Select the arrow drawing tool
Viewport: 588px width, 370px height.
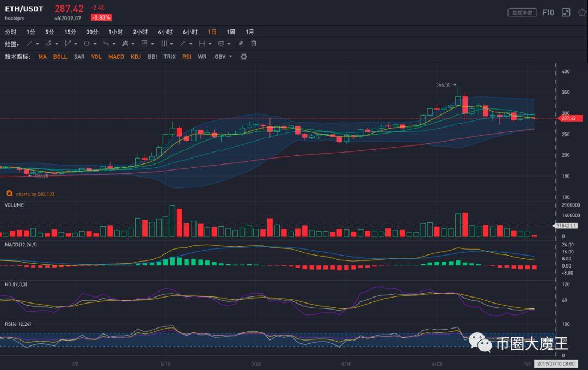[182, 44]
